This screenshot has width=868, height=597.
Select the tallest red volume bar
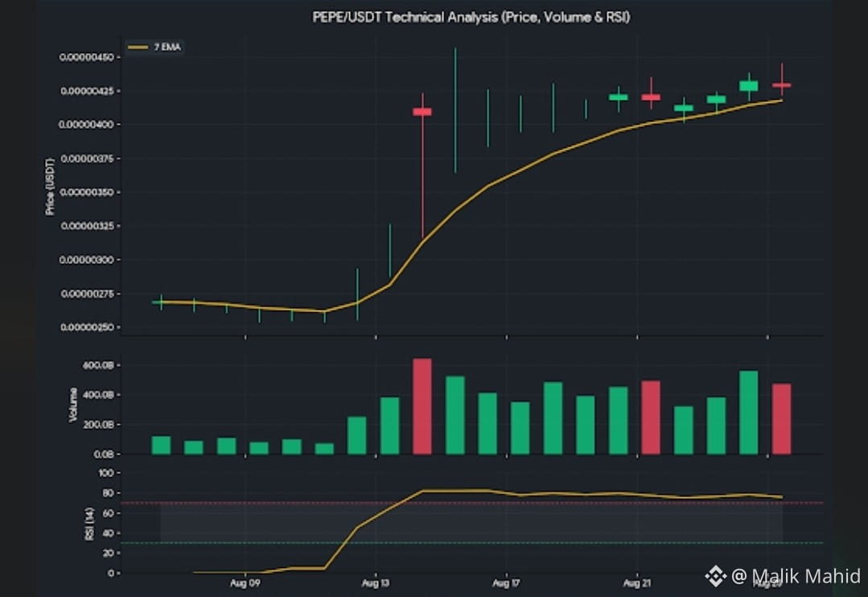tap(422, 406)
